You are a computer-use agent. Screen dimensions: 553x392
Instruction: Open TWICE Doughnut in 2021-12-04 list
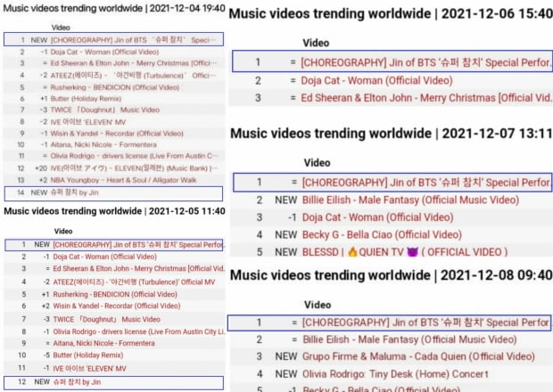pyautogui.click(x=104, y=110)
